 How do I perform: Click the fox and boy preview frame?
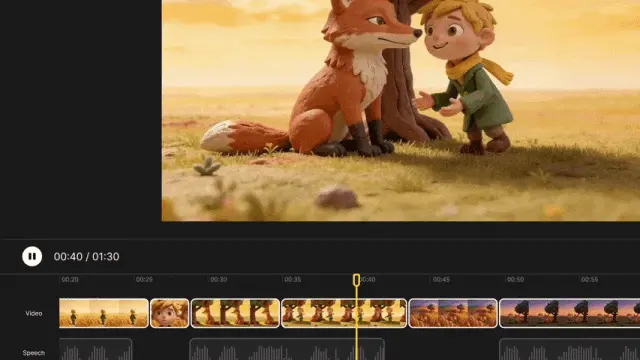coord(401,111)
